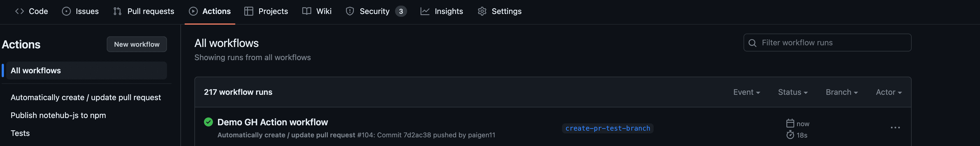
Task: Switch to the Actions tab
Action: click(x=210, y=11)
